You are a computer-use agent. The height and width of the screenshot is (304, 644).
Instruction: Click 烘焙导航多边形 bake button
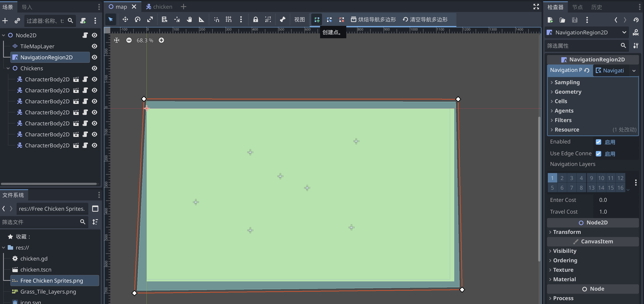tap(373, 20)
